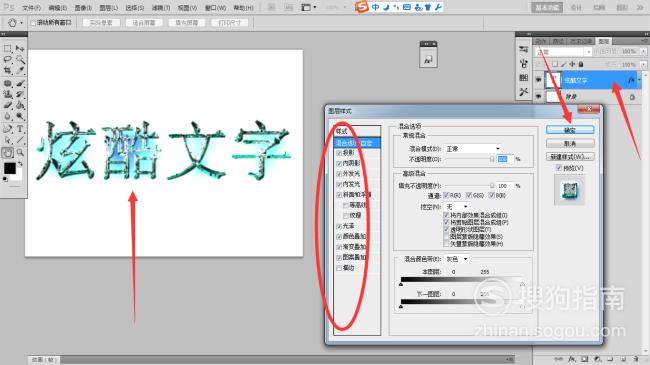Select the Eyedropper tool
Viewport: 650px width, 365px height.
(x=20, y=71)
